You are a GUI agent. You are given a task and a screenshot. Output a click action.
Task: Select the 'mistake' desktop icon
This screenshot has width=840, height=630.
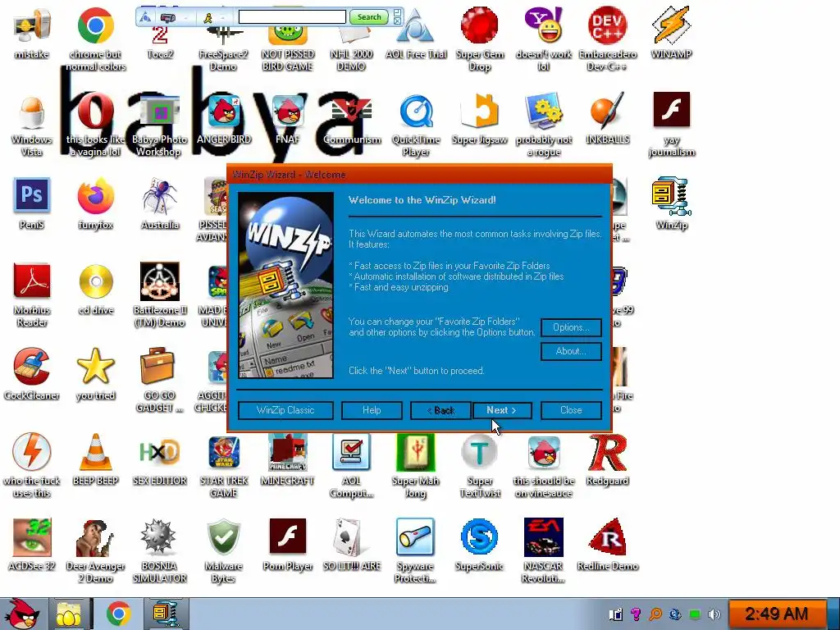32,33
